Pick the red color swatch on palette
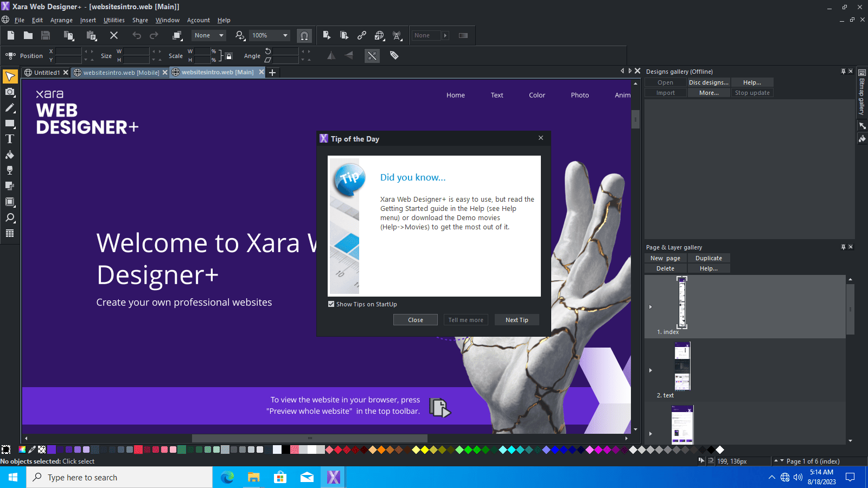 coord(338,450)
